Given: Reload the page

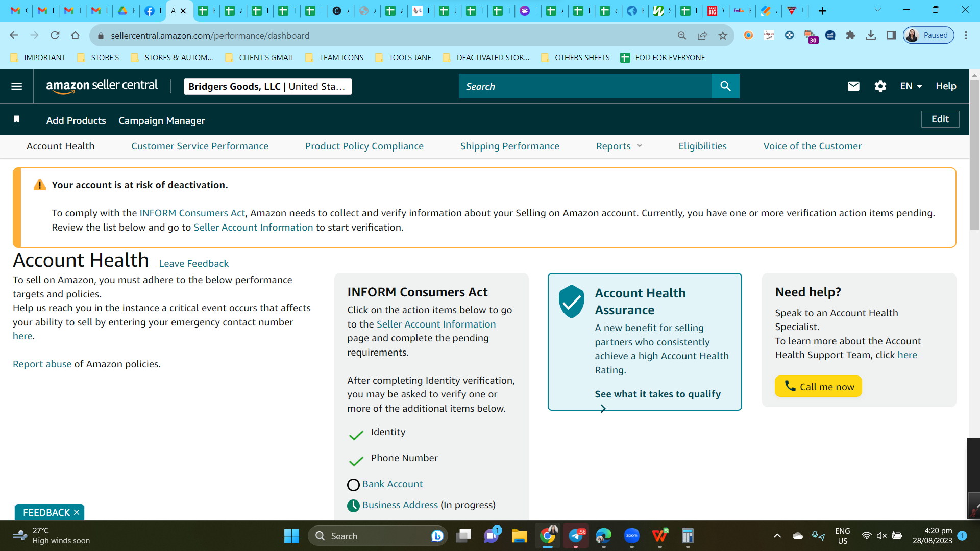Looking at the screenshot, I should [x=55, y=35].
